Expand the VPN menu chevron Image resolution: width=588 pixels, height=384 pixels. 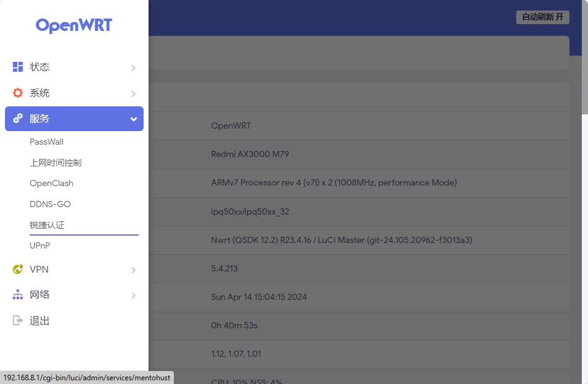[134, 270]
